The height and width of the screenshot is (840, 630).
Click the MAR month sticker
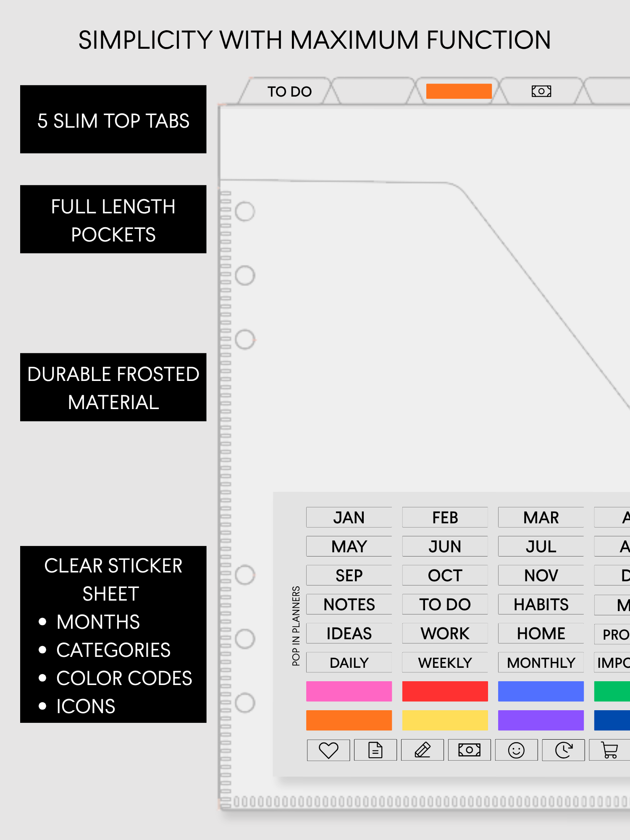(541, 517)
